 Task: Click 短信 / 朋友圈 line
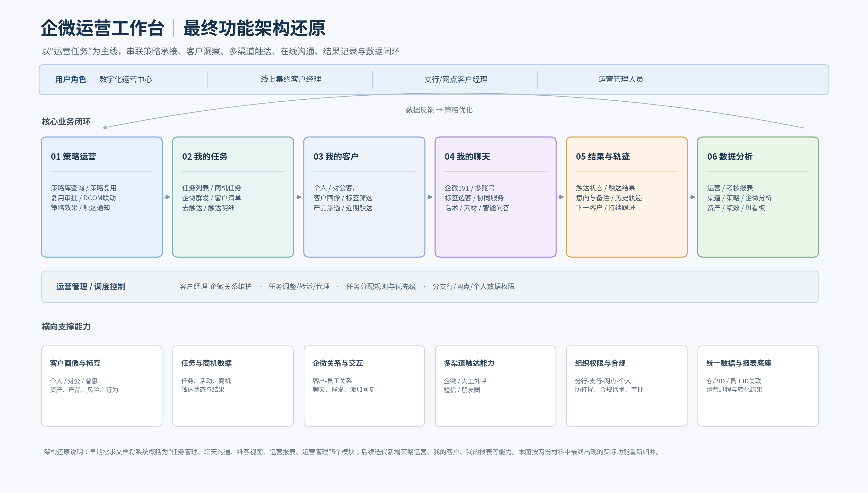pyautogui.click(x=462, y=390)
